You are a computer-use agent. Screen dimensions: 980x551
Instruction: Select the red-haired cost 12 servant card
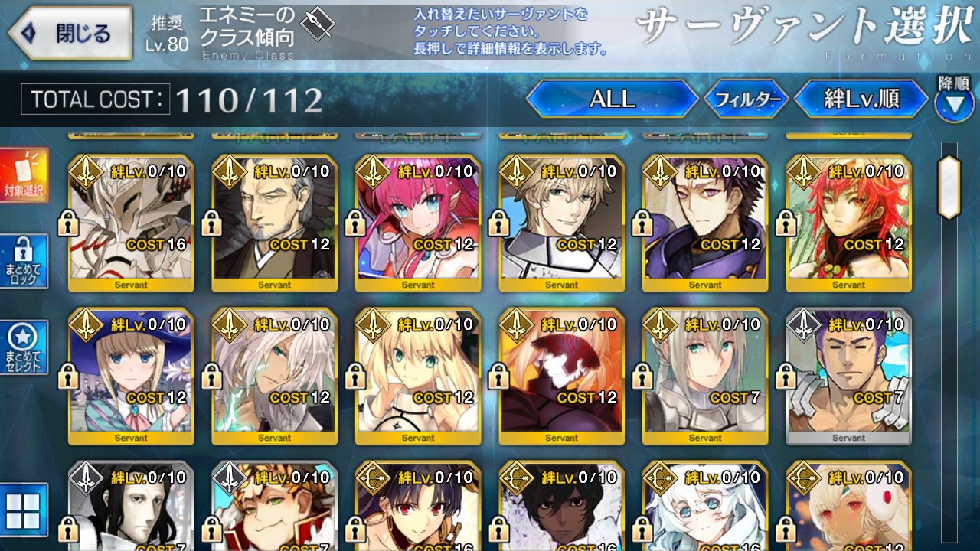(848, 223)
